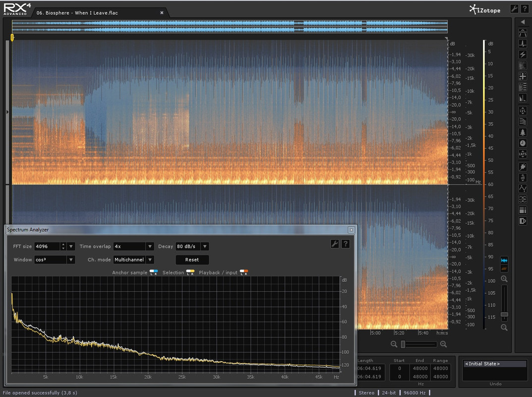
Task: Select the <Initial State> undo history entry
Action: click(x=495, y=364)
